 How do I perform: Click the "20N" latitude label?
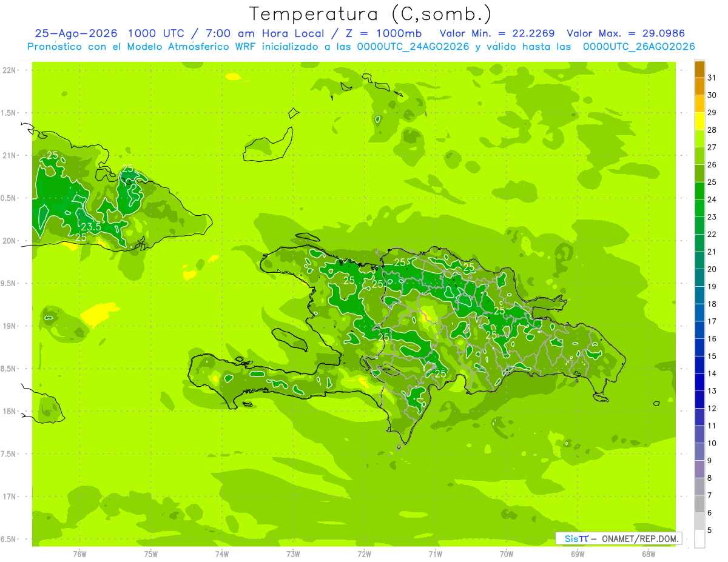pyautogui.click(x=8, y=241)
